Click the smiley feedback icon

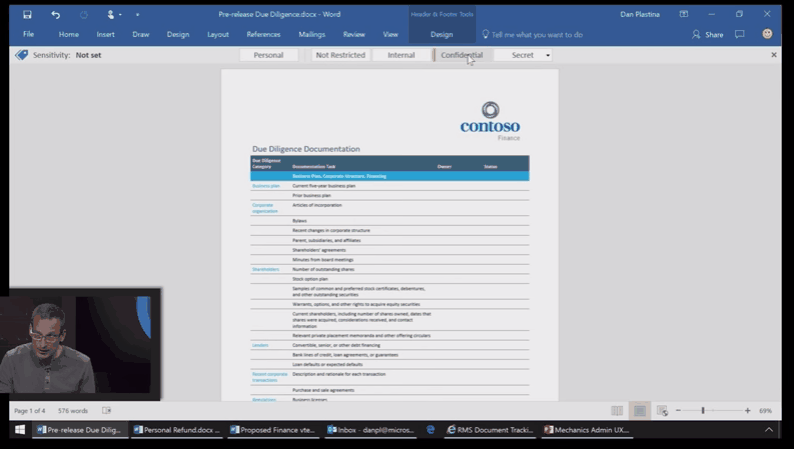pos(767,34)
